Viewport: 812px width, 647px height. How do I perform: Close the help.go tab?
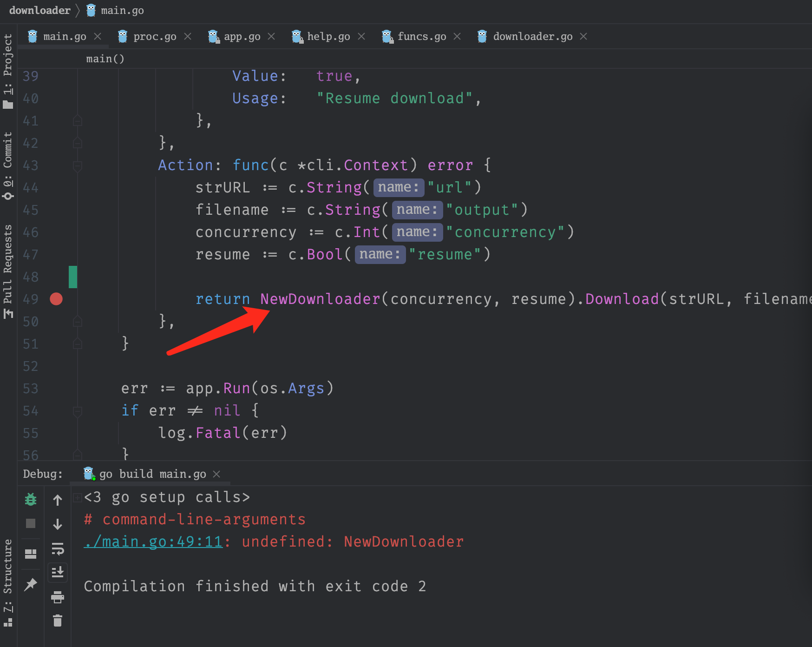point(361,36)
